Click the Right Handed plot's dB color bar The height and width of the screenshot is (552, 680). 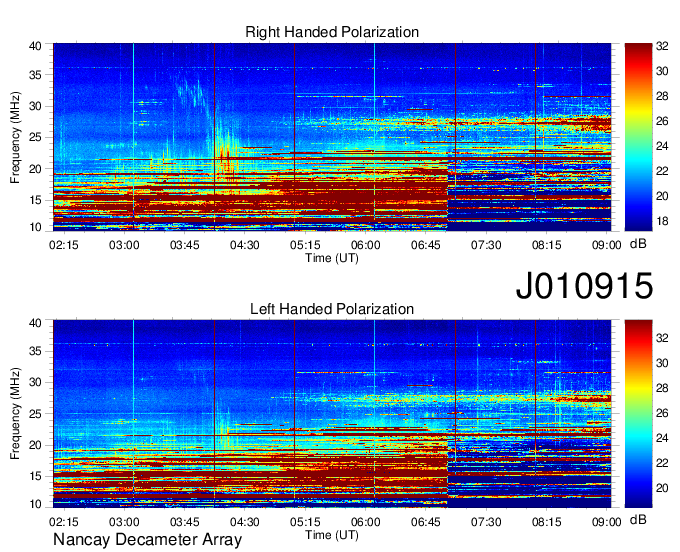tap(638, 137)
